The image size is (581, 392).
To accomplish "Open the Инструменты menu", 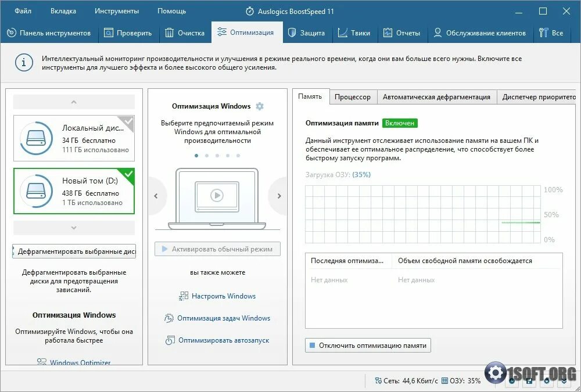I will 117,11.
